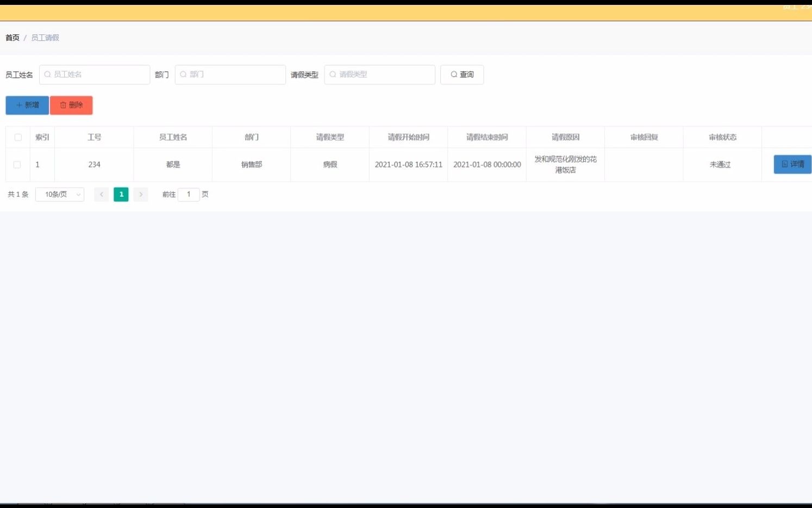Click the 首页 breadcrumb link
Viewport: 812px width, 508px height.
click(x=13, y=38)
